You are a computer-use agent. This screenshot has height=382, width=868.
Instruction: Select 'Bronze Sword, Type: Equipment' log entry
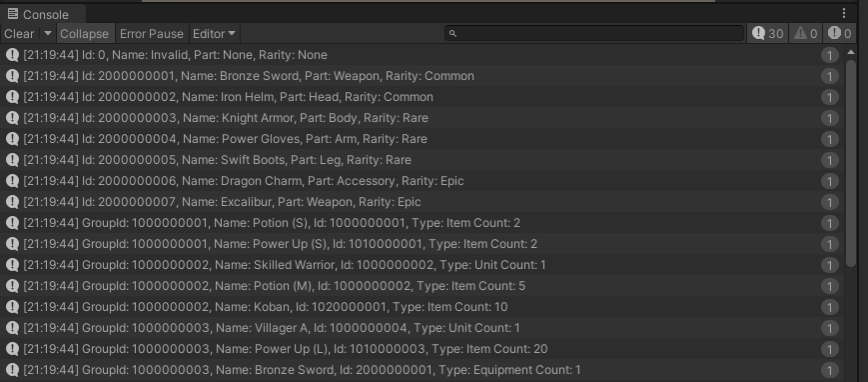click(x=423, y=371)
